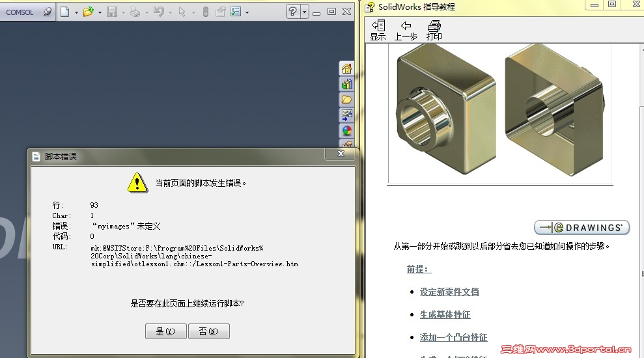Click the URL text mk:@MSITStore path
Screen dimensions: 644x358
coord(194,256)
